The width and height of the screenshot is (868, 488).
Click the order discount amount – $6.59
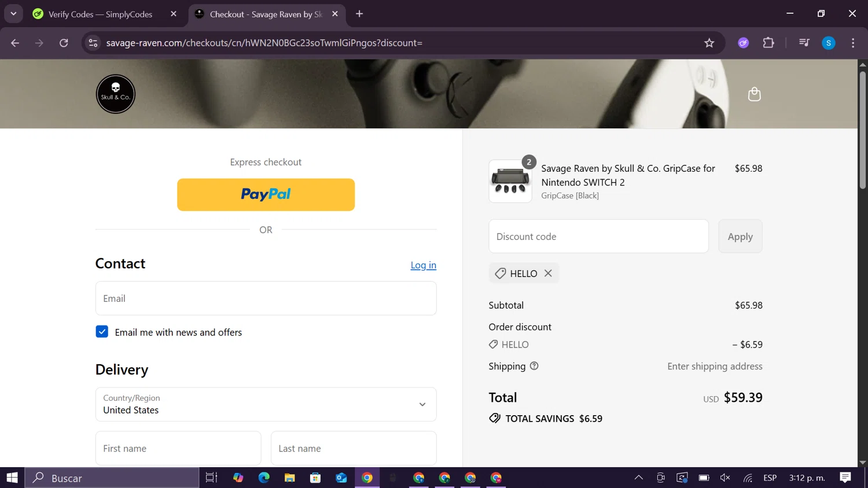click(747, 345)
